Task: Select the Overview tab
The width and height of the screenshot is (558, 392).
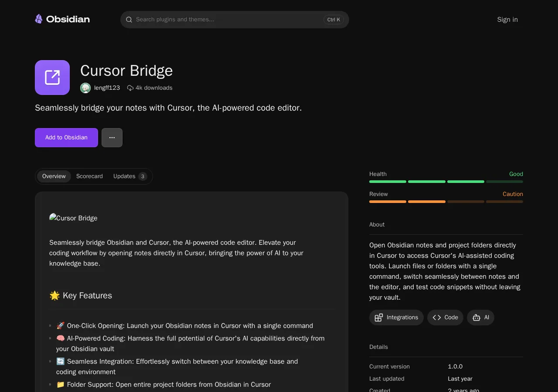Action: [x=54, y=176]
